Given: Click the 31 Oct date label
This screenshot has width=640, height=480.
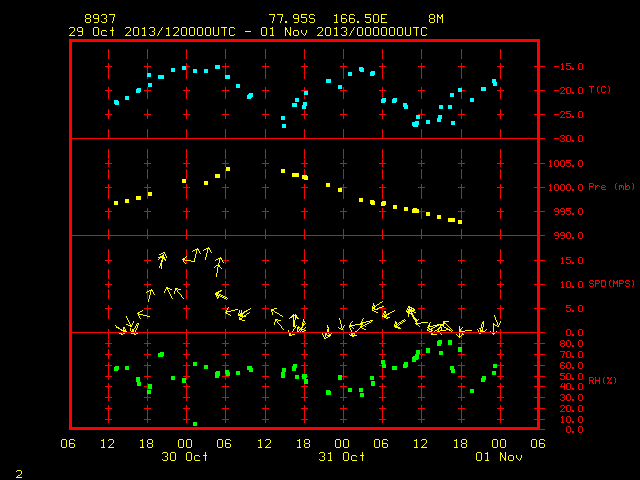Looking at the screenshot, I should 342,456.
